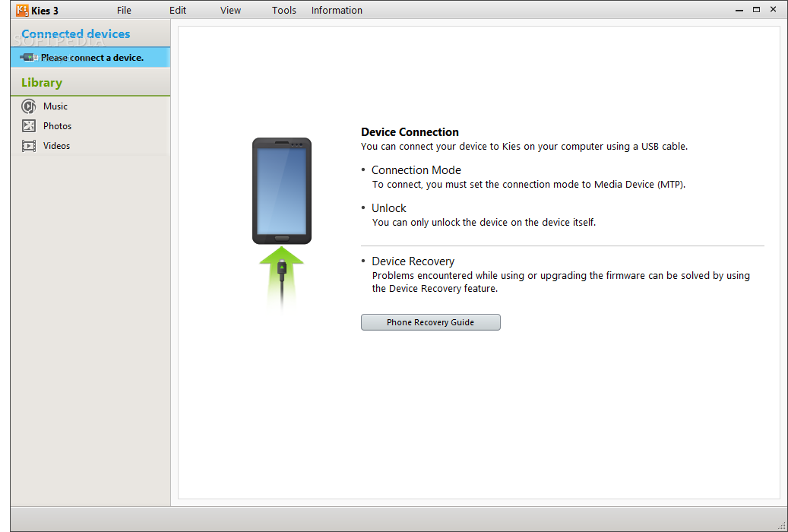Maximize the Kies 3 window
788x532 pixels.
click(x=756, y=10)
